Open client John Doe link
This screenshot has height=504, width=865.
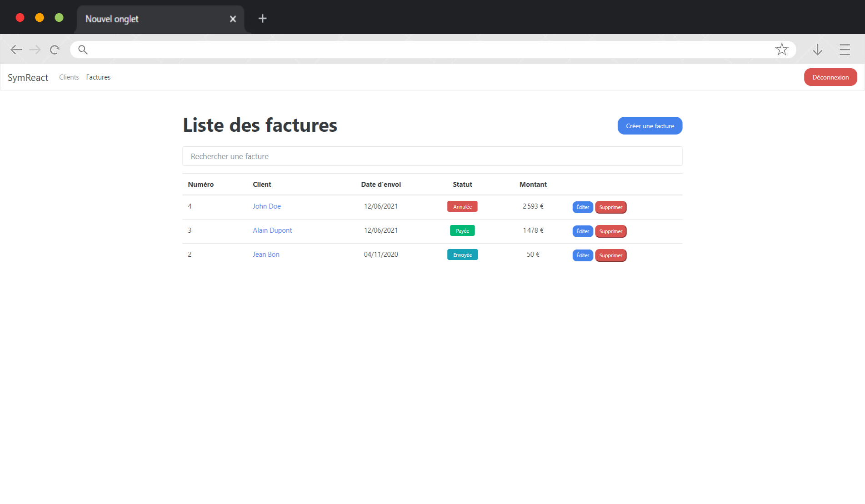(x=266, y=206)
